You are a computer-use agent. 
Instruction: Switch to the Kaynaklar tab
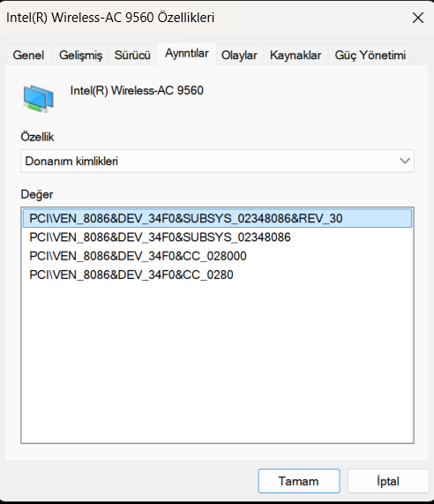click(x=296, y=55)
